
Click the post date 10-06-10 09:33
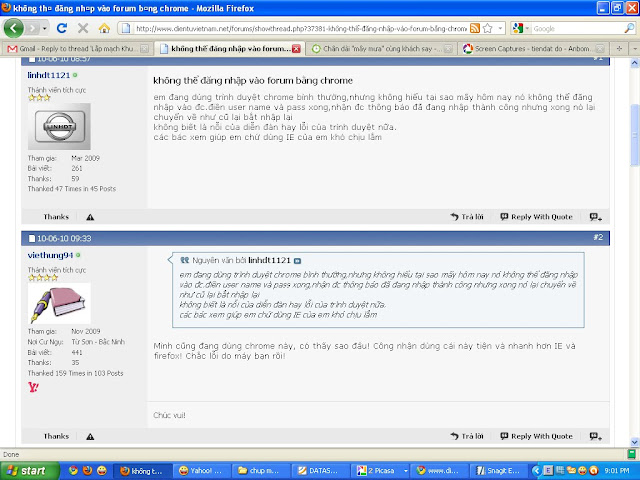(64, 238)
